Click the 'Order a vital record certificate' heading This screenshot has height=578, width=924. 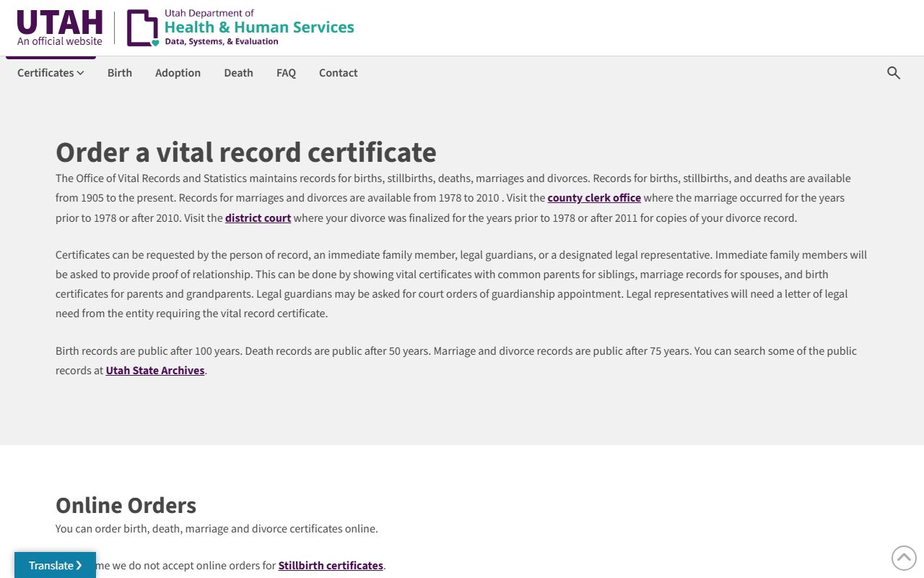click(x=246, y=152)
